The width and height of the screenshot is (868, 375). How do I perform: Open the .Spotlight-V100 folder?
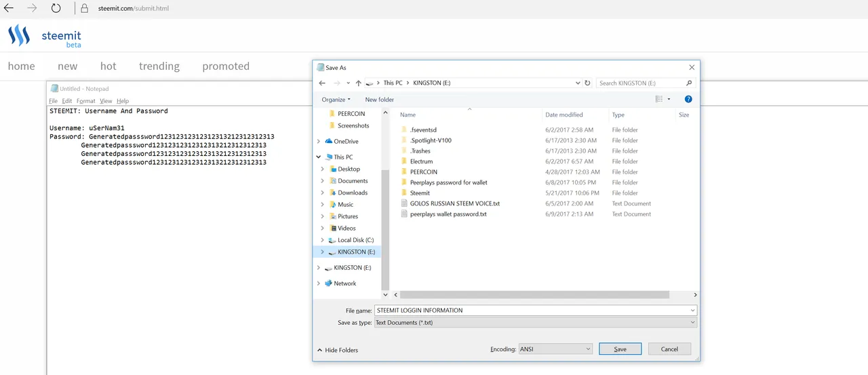point(431,140)
